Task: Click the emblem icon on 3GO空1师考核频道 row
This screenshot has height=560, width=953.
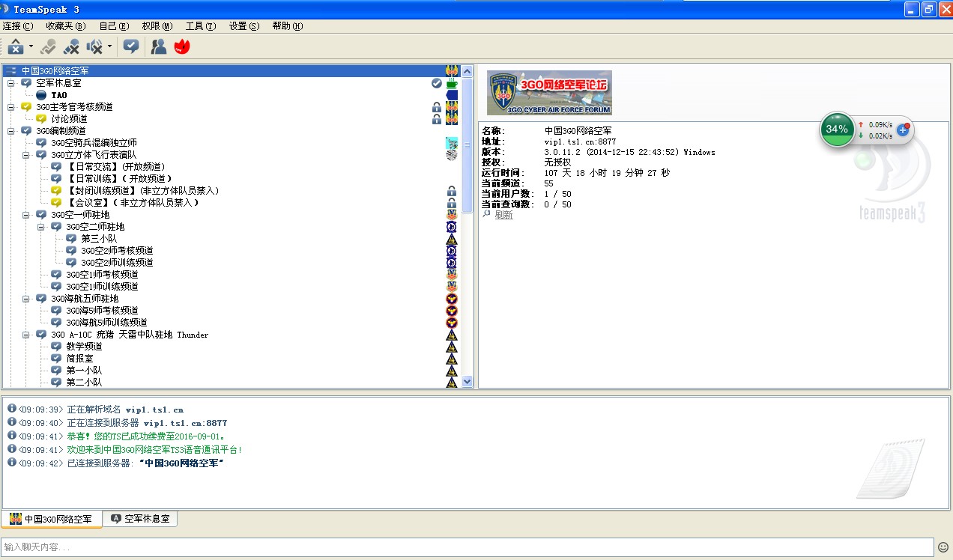Action: coord(452,275)
